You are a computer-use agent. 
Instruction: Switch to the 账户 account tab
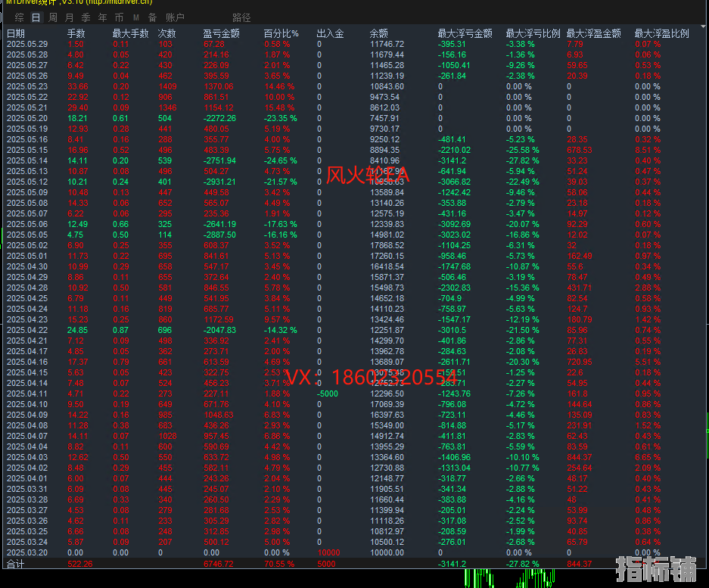pyautogui.click(x=175, y=17)
